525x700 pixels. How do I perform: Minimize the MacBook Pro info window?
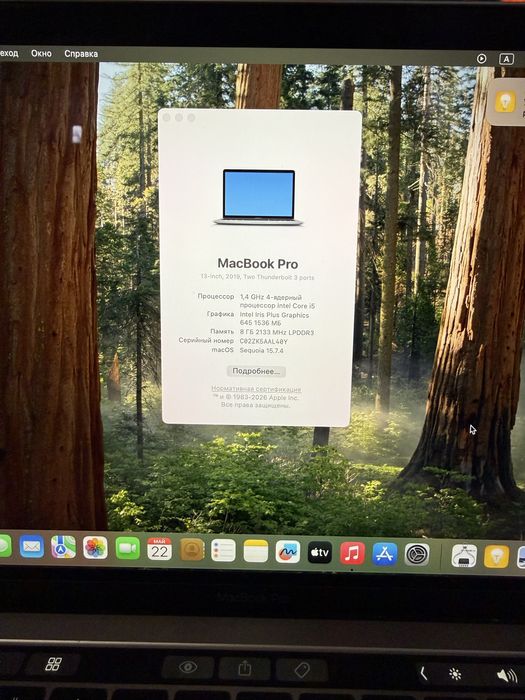(x=179, y=117)
